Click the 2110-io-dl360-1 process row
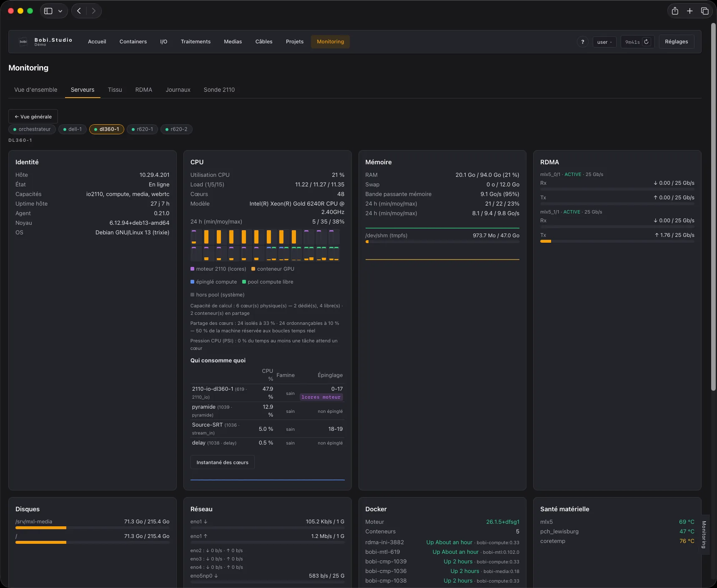 268,393
